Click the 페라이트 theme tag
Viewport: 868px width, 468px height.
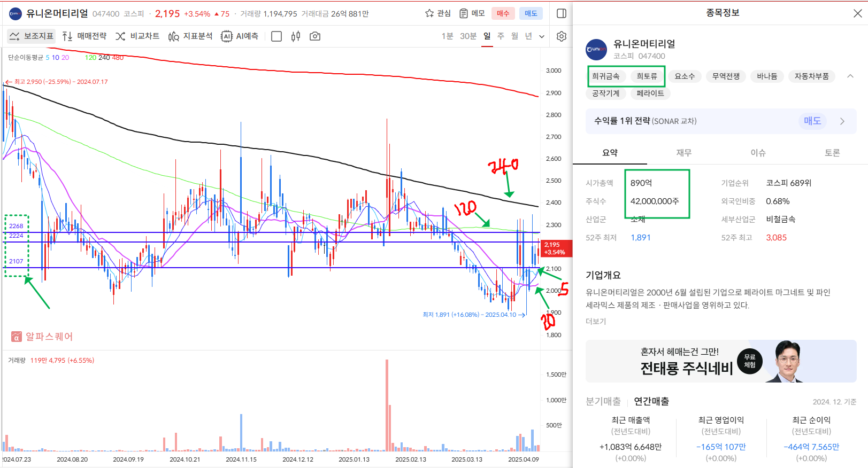point(650,93)
